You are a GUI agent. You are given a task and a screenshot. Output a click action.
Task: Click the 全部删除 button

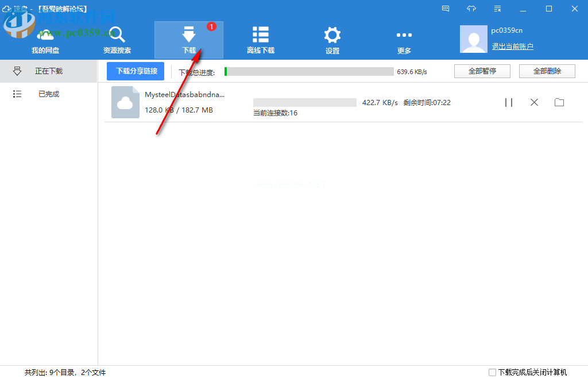click(547, 71)
